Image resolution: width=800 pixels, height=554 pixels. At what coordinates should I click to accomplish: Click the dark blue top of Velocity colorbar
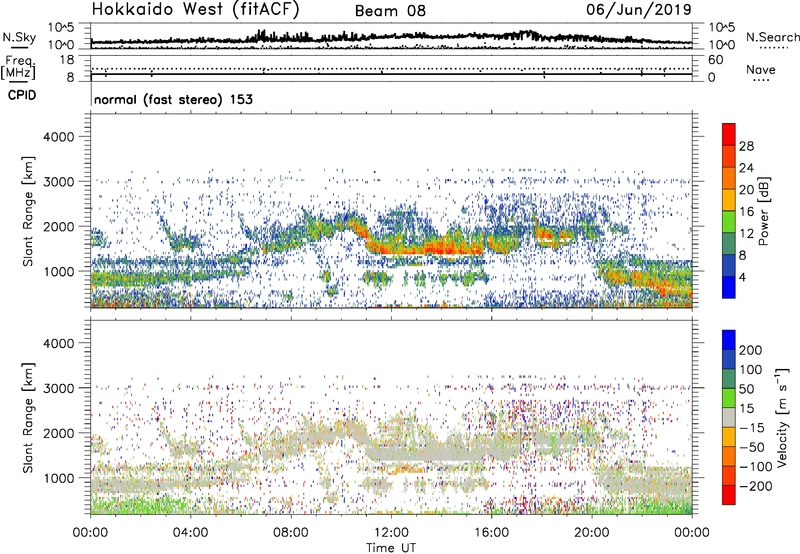coord(729,340)
